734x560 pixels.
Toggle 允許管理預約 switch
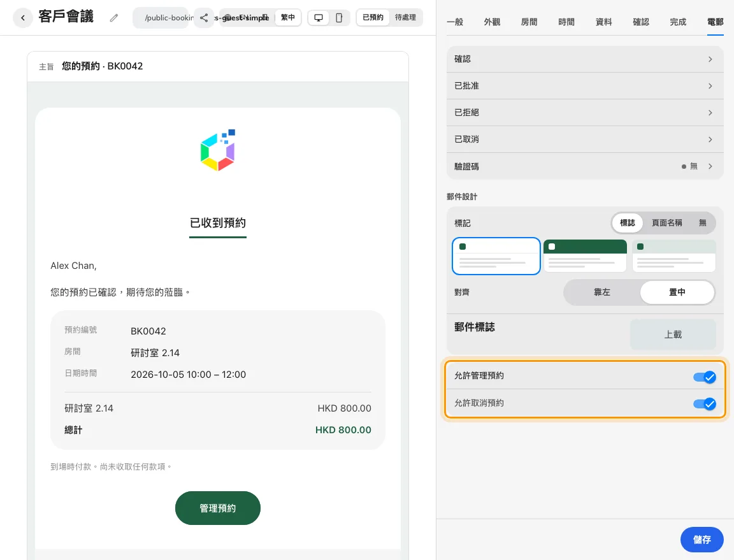(705, 377)
